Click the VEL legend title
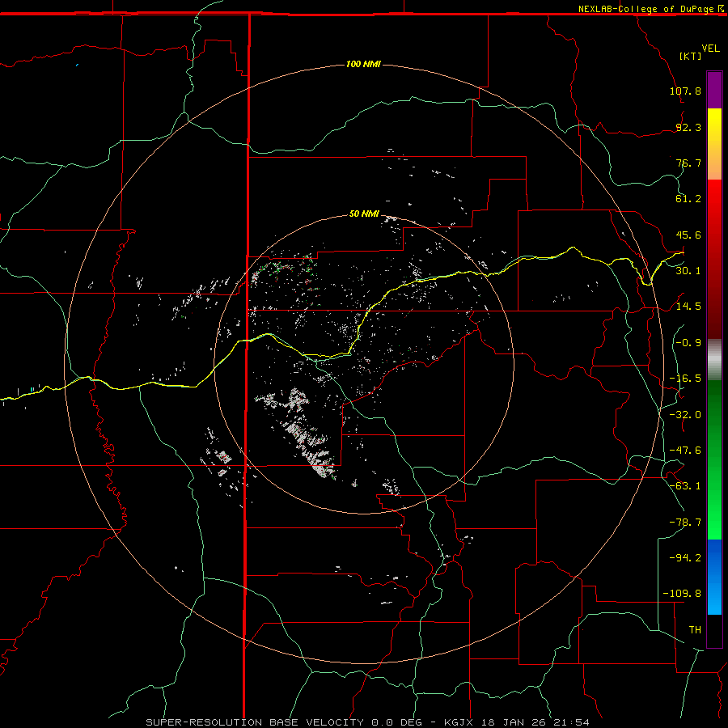The width and height of the screenshot is (728, 728). click(710, 49)
